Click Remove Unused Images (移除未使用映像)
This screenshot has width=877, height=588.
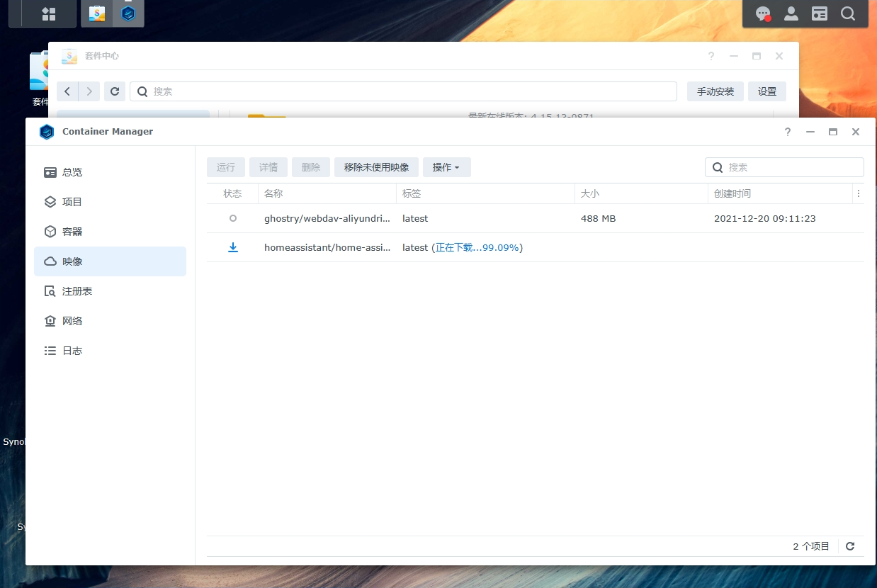tap(377, 167)
